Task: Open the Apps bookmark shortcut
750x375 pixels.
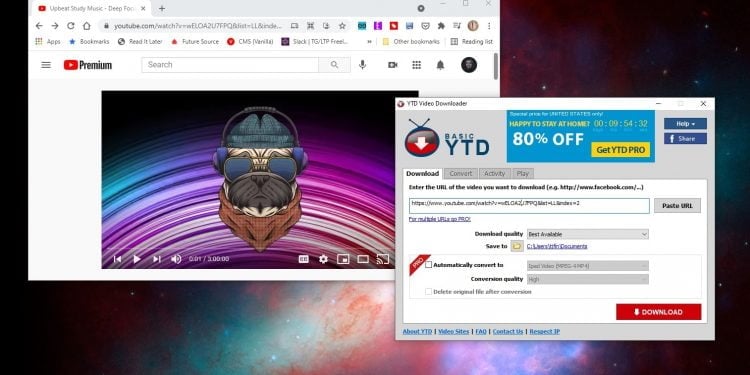Action: (x=48, y=42)
